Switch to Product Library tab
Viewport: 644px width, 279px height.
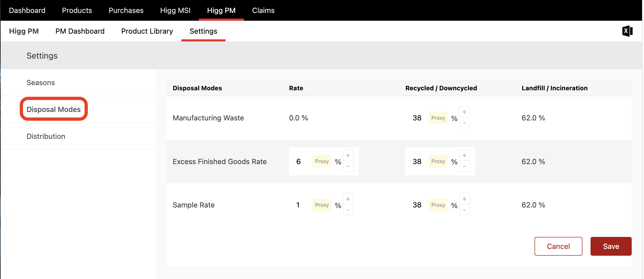[147, 31]
